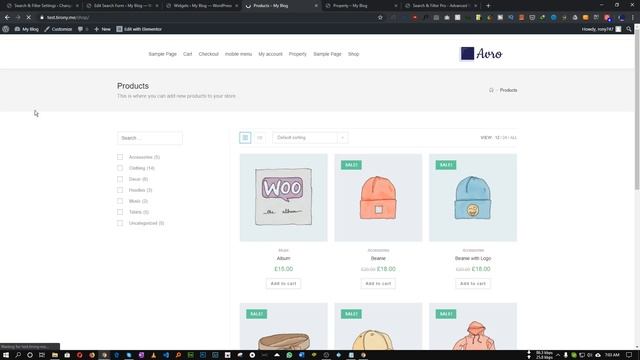
Task: Tick the Music category checkbox
Action: (120, 201)
